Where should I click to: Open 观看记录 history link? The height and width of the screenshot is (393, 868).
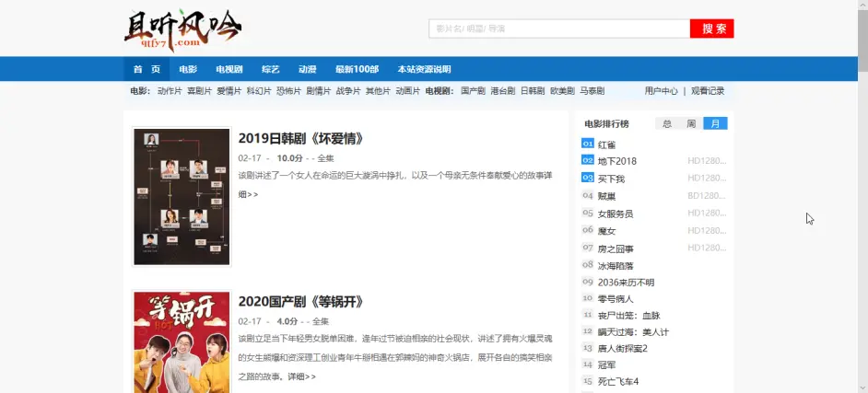coord(708,91)
